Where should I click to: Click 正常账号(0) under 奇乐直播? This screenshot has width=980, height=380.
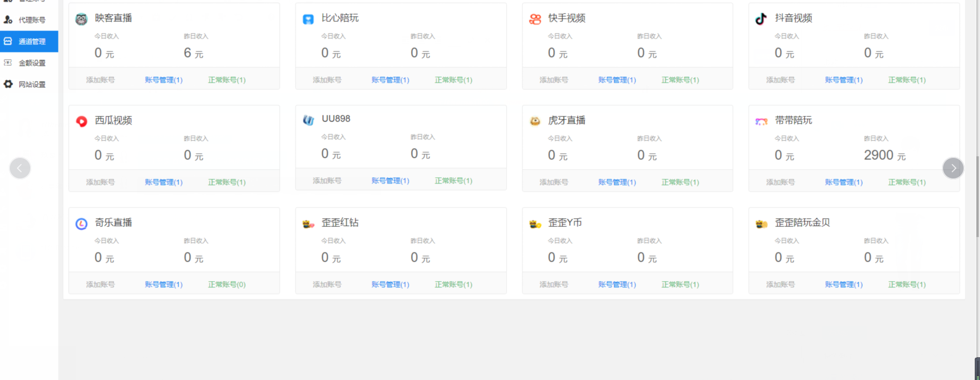(x=227, y=284)
